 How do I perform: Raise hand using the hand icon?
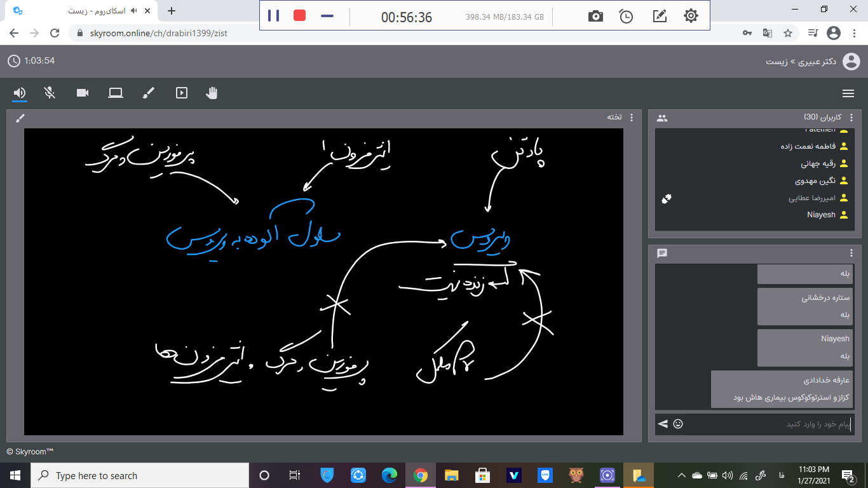(x=212, y=93)
